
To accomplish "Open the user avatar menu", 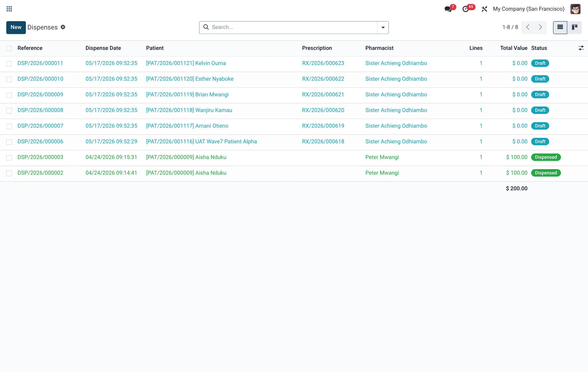I will click(x=575, y=9).
